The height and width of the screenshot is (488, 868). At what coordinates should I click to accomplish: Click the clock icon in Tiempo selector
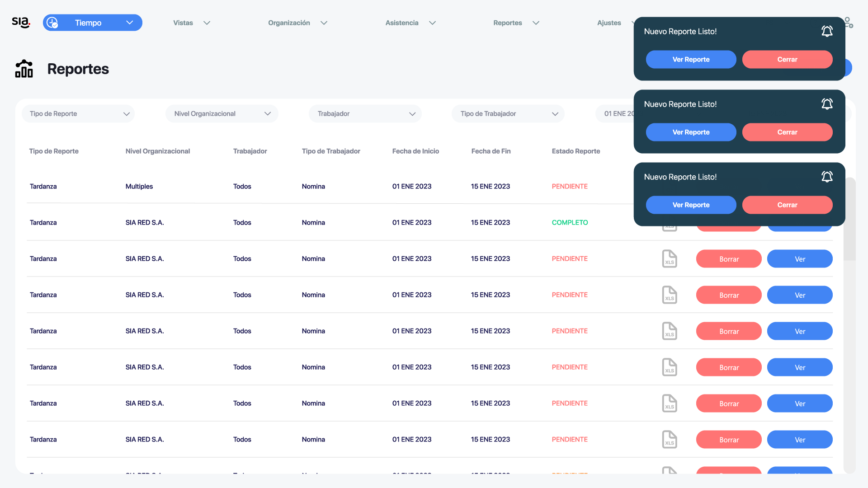[x=52, y=23]
